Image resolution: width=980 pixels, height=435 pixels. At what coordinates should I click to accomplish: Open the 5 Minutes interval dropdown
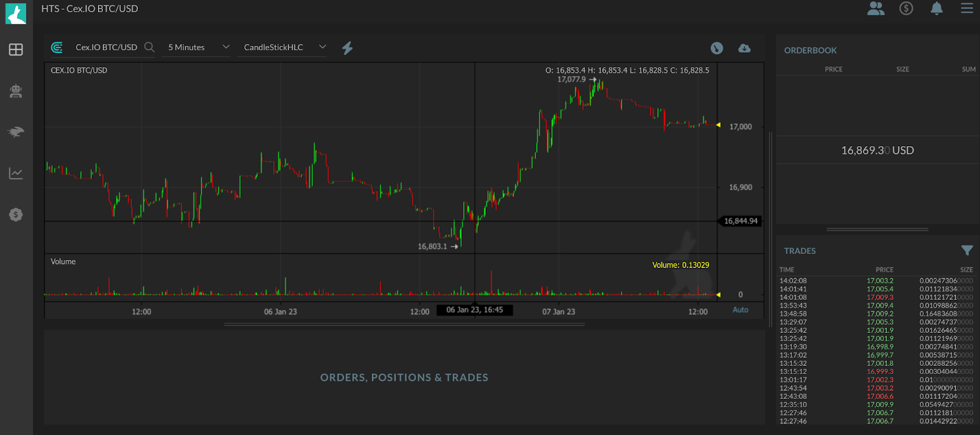pyautogui.click(x=196, y=47)
